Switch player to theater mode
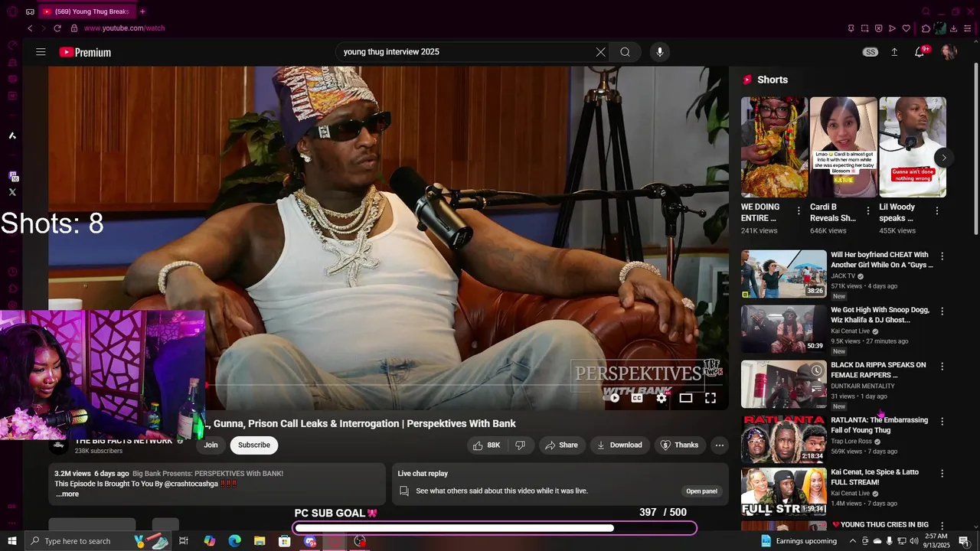980x551 pixels. coord(686,398)
